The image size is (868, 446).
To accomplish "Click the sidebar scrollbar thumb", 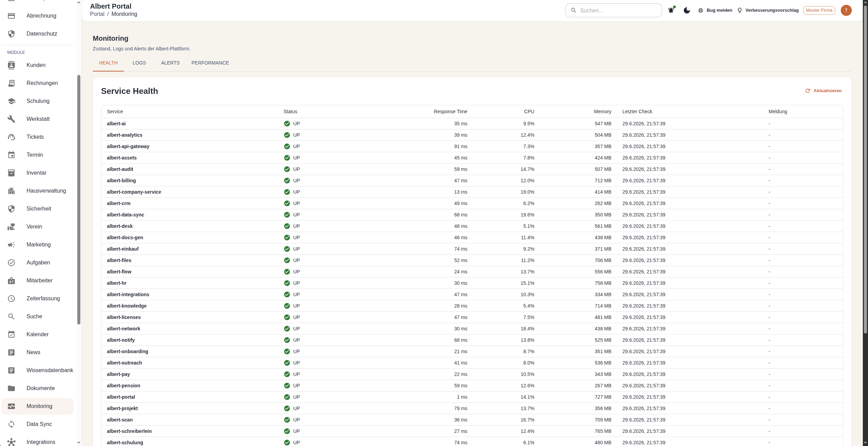I will click(79, 200).
